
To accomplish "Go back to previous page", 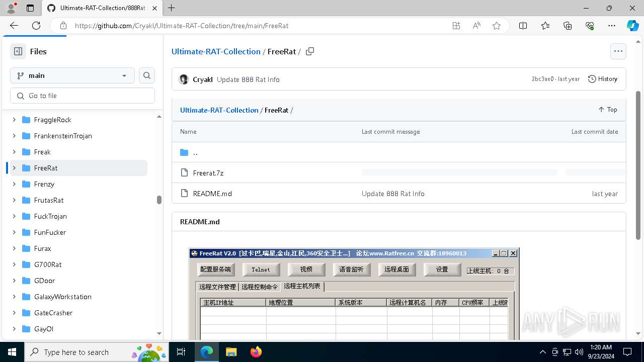I will click(x=14, y=26).
